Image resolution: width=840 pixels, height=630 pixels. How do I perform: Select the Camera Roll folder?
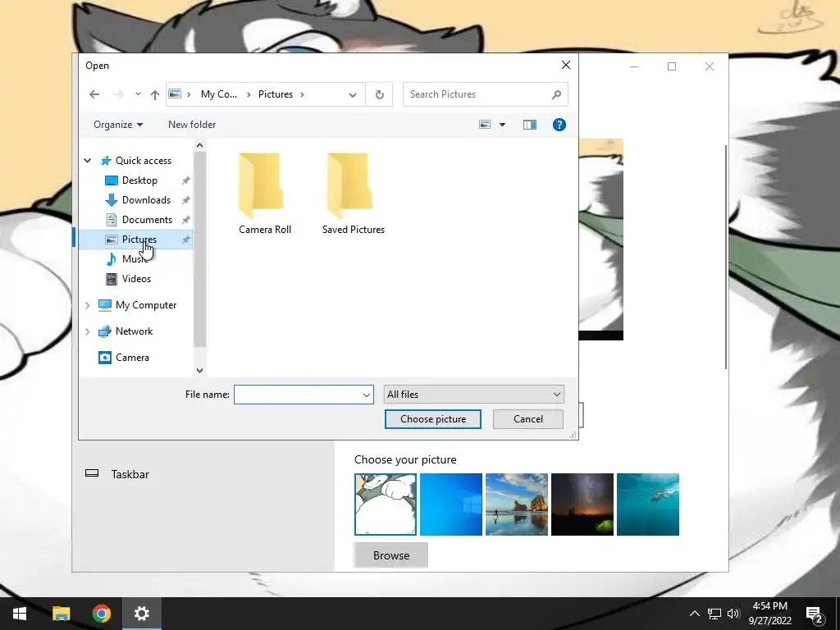265,194
